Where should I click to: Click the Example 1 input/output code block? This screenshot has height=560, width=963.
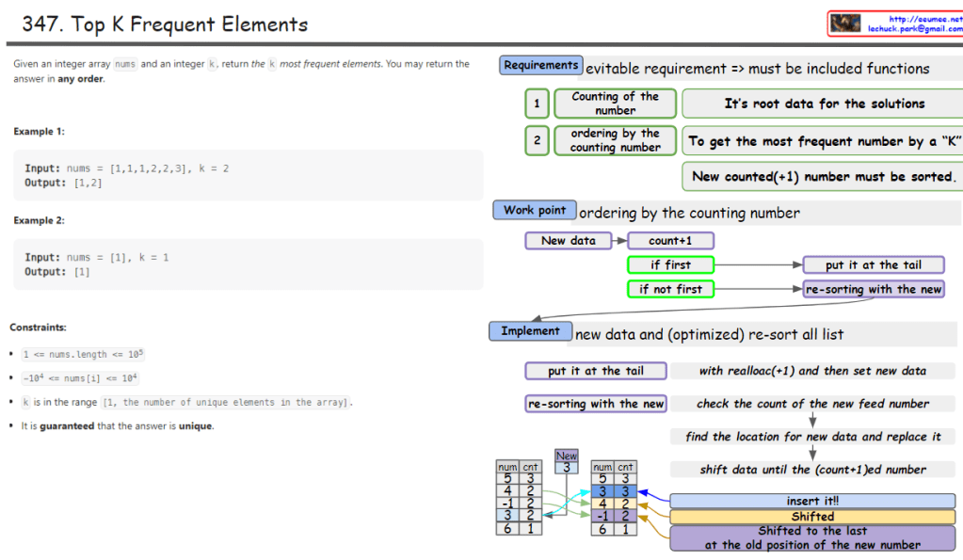click(248, 175)
